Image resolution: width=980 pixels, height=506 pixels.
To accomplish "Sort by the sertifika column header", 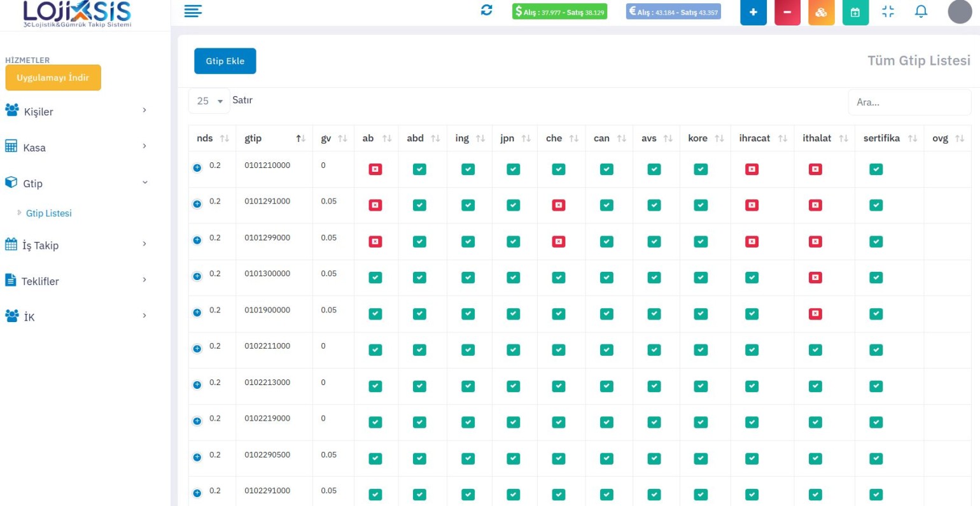I will pyautogui.click(x=890, y=138).
